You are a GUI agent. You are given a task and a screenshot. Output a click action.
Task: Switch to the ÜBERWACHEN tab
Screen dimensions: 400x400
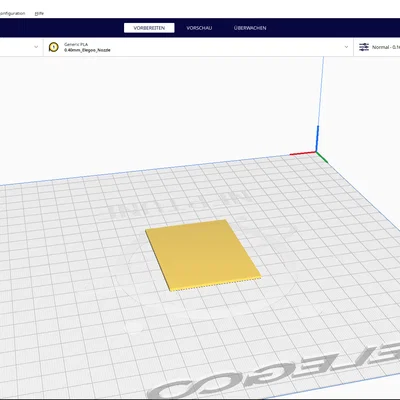pyautogui.click(x=250, y=28)
